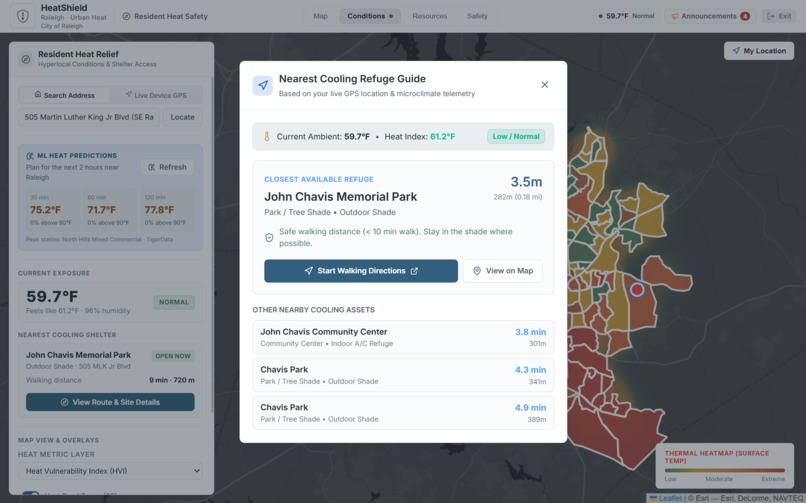This screenshot has height=503, width=806.
Task: Click View on Map button
Action: click(x=503, y=271)
